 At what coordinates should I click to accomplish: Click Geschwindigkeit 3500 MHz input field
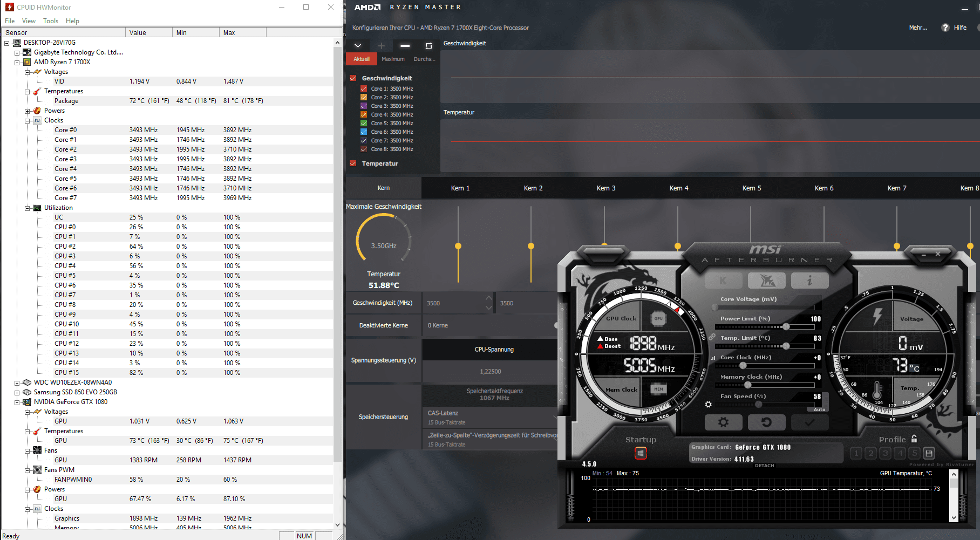tap(459, 303)
